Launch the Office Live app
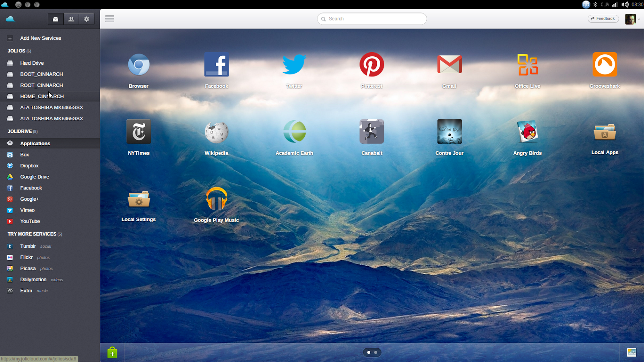Viewport: 644px width, 362px height. 527,65
